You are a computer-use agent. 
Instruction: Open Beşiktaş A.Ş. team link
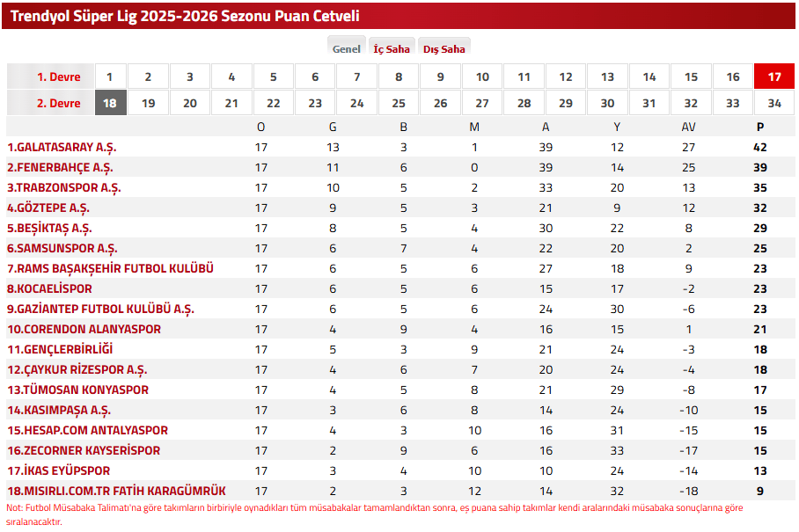pos(49,228)
